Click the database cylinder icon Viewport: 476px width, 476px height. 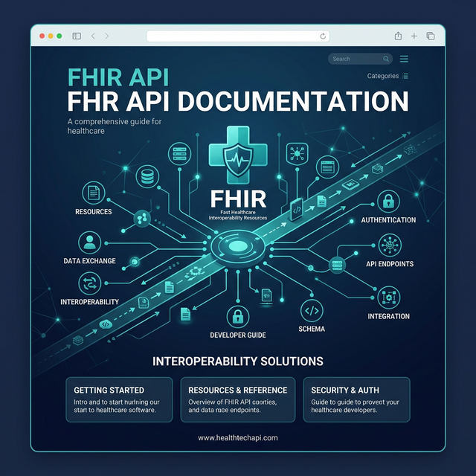pos(147,177)
